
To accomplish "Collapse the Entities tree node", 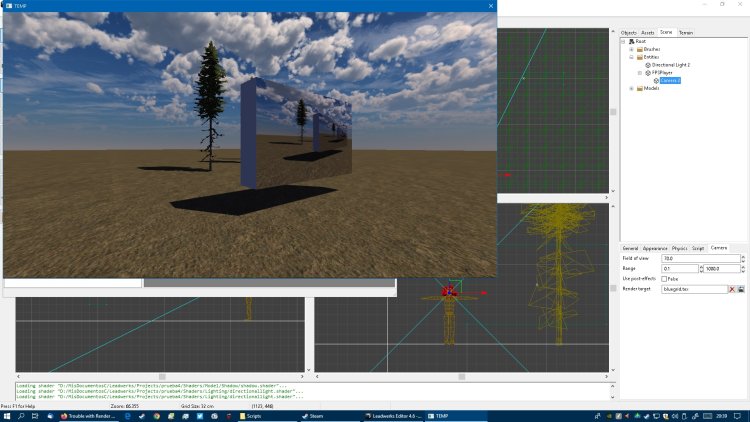I will [631, 57].
